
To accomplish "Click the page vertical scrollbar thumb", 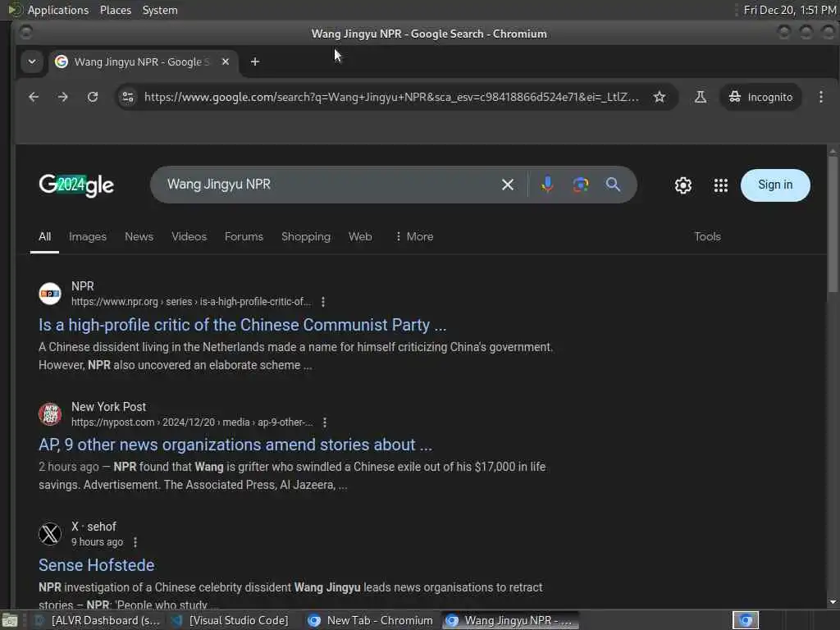I will (x=833, y=224).
